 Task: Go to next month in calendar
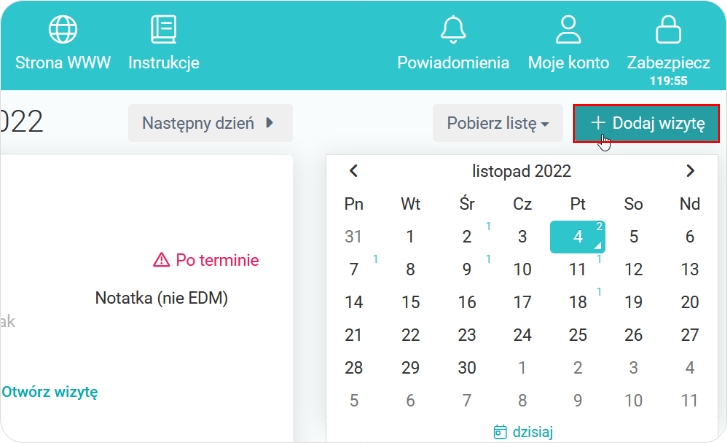(690, 171)
